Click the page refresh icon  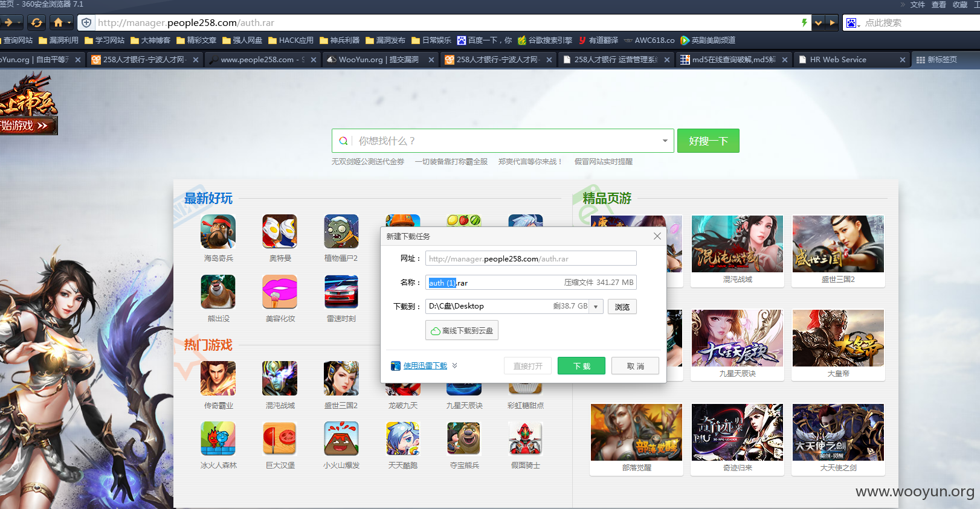36,22
